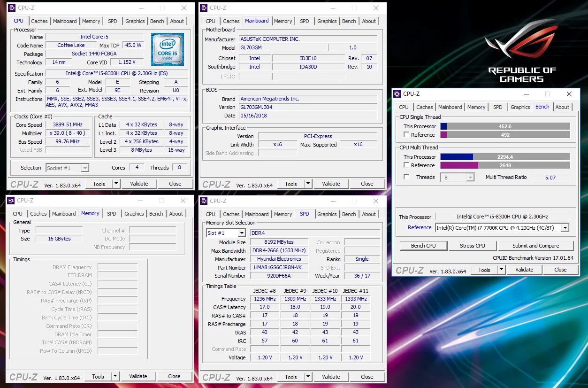This screenshot has width=588, height=388.
Task: Enable Reference checkbox under CPU Single Thread
Action: pos(406,135)
